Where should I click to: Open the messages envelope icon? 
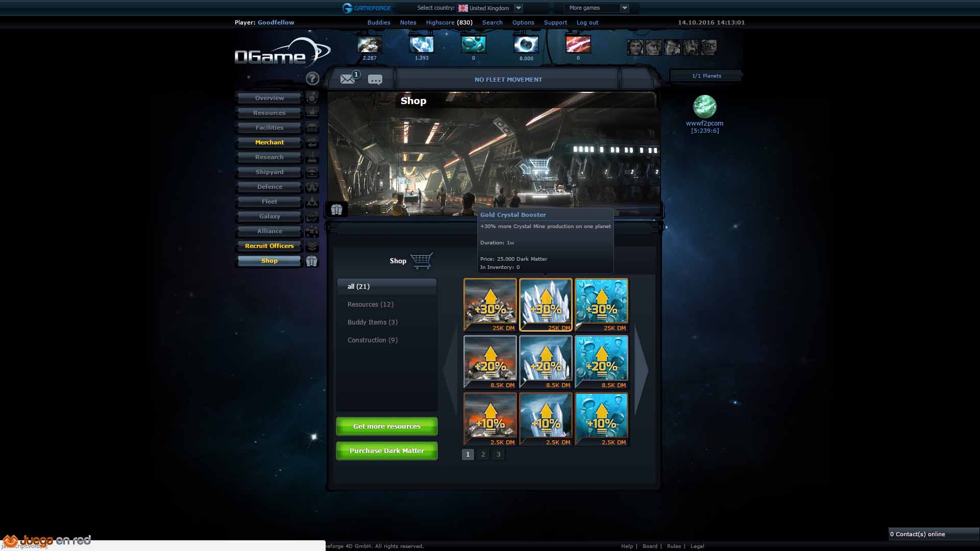[x=347, y=79]
